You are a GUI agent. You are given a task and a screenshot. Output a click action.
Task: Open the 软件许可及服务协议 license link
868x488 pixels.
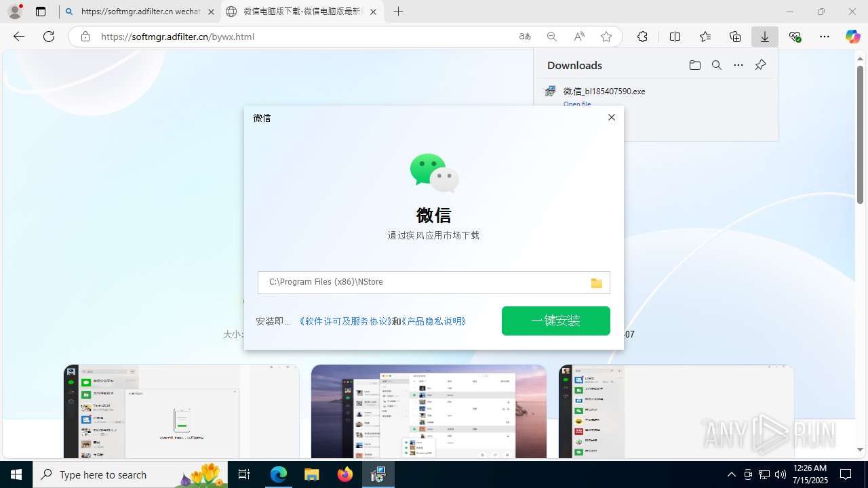click(x=345, y=321)
